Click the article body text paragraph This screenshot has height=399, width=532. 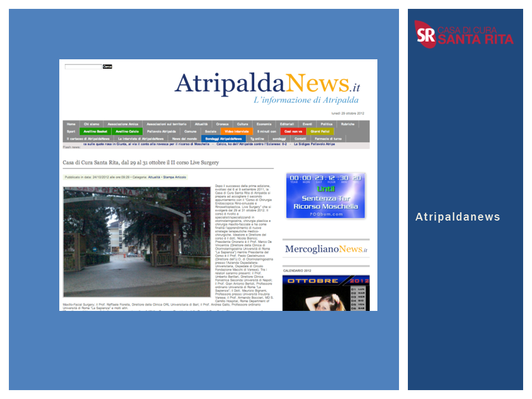(x=244, y=244)
